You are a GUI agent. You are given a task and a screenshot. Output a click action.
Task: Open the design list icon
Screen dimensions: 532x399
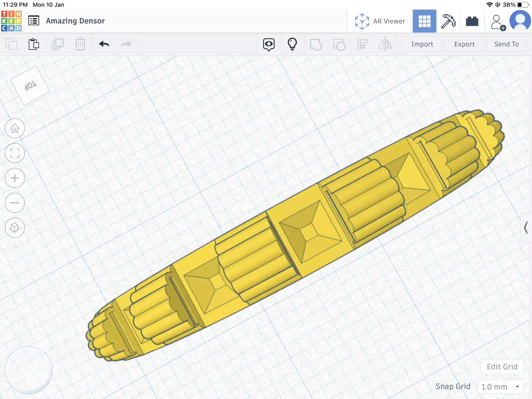(x=34, y=21)
